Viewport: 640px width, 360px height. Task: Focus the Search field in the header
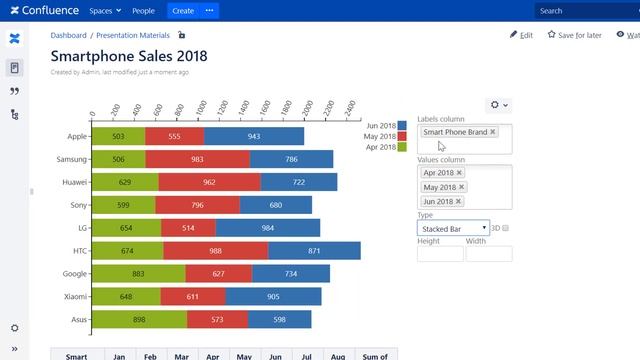(x=587, y=11)
